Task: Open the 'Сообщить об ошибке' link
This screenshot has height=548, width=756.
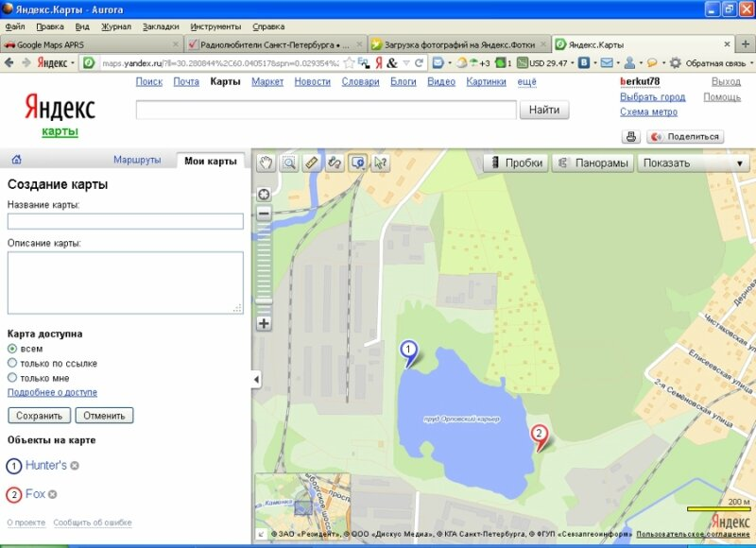Action: point(92,522)
